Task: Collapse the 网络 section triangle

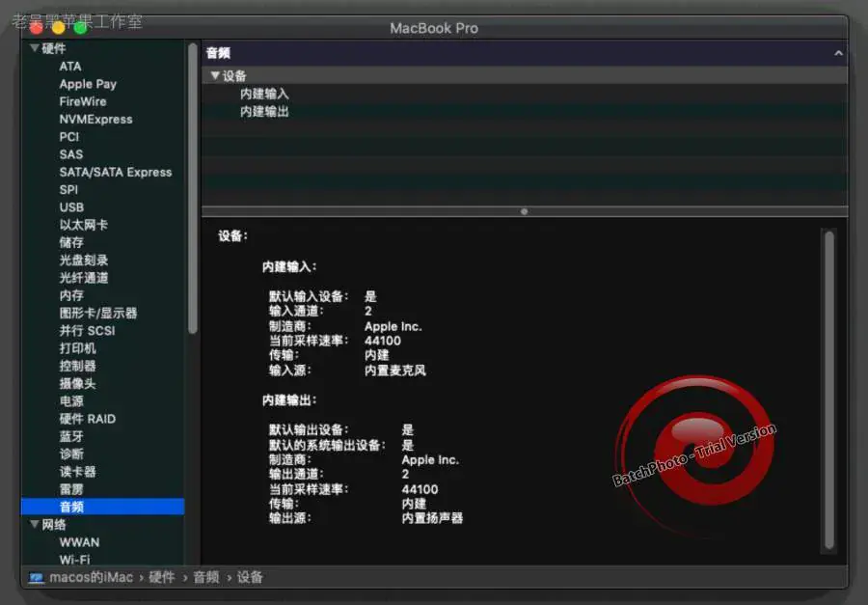Action: tap(35, 524)
